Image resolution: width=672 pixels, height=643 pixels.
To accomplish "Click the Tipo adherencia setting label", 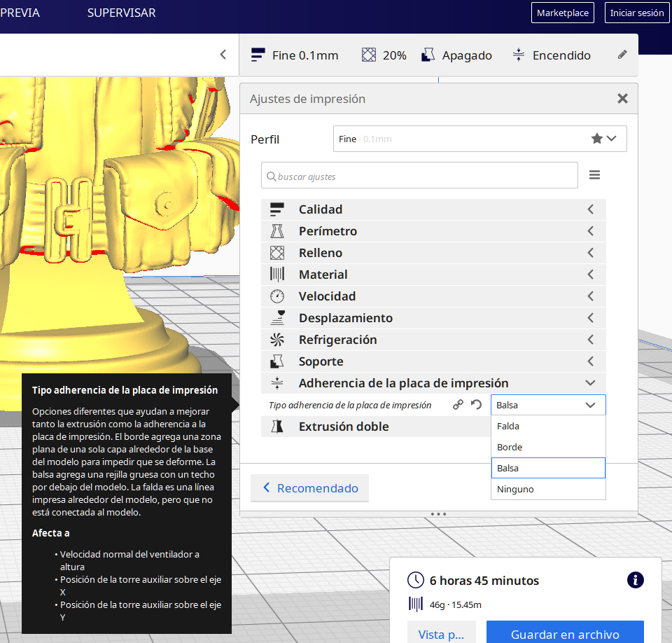I will pyautogui.click(x=350, y=405).
